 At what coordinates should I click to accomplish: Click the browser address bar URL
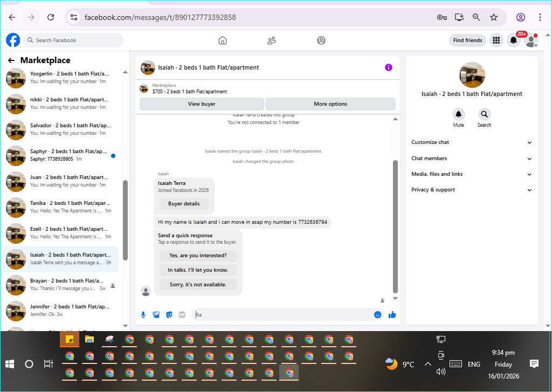(160, 17)
